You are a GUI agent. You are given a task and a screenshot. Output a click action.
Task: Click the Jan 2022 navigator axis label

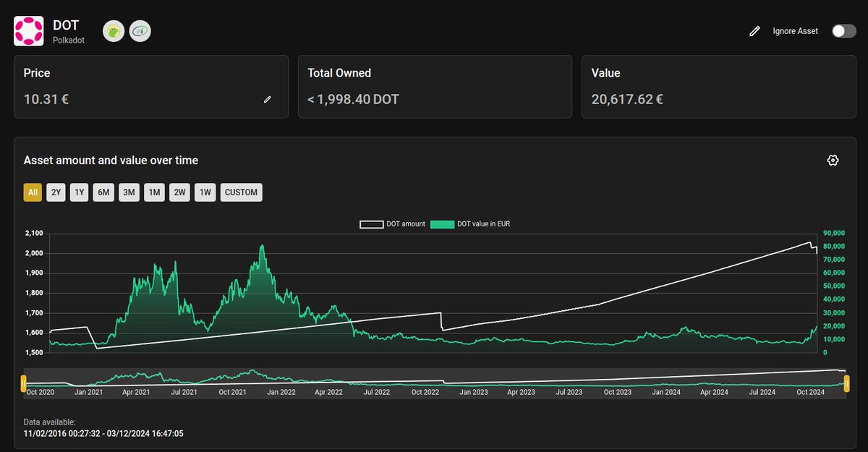coord(281,392)
